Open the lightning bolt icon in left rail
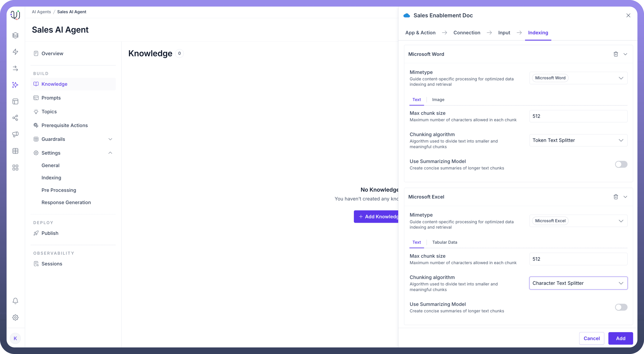The width and height of the screenshot is (644, 354). 15,52
